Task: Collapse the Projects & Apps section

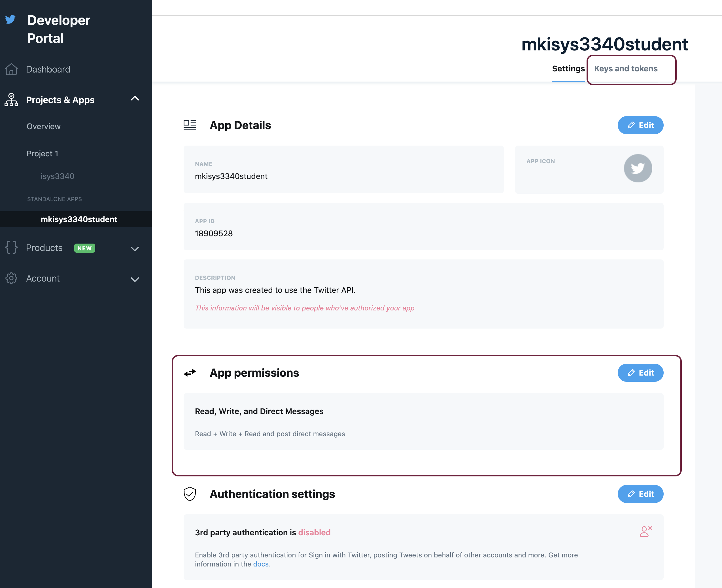Action: pyautogui.click(x=135, y=99)
